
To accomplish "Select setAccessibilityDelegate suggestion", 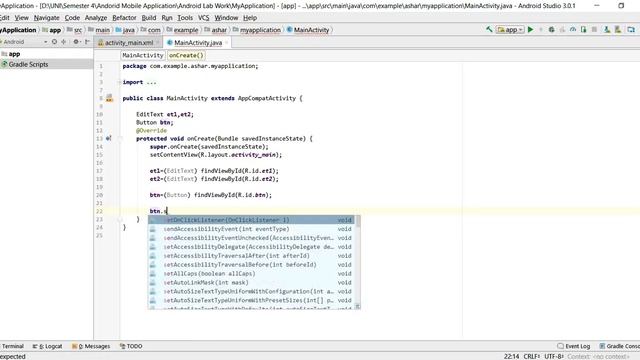I will tap(251, 247).
